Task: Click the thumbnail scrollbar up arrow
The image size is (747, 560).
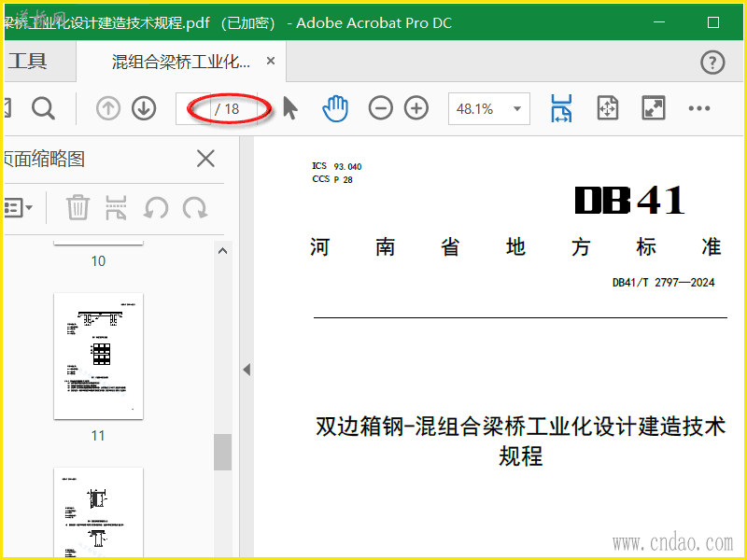Action: 222,251
